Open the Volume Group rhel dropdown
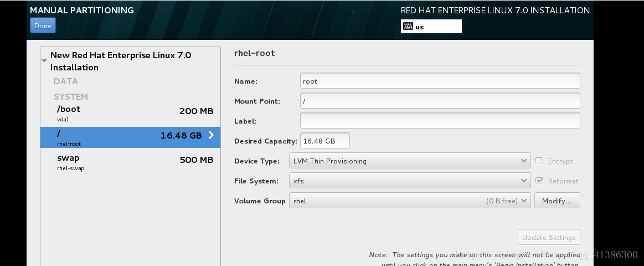This screenshot has height=266, width=644. [410, 201]
